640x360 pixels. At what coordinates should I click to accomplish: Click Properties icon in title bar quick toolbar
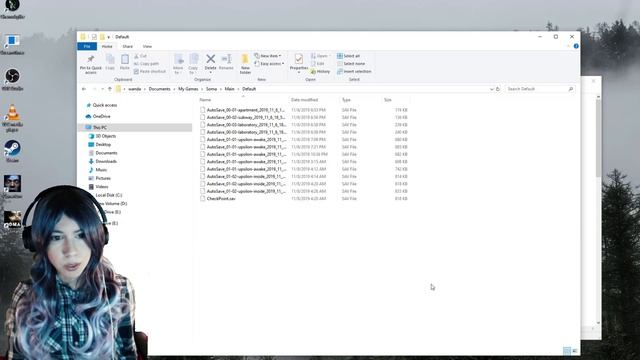coord(94,37)
